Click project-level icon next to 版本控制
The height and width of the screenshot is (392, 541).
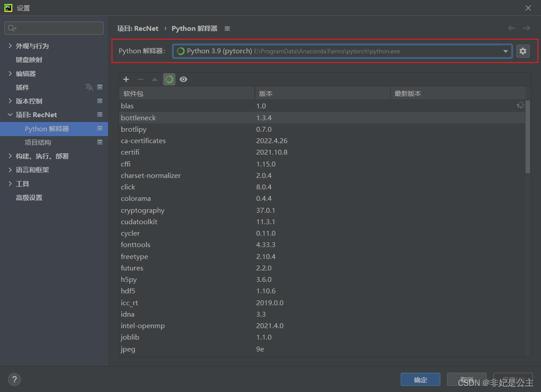[100, 101]
